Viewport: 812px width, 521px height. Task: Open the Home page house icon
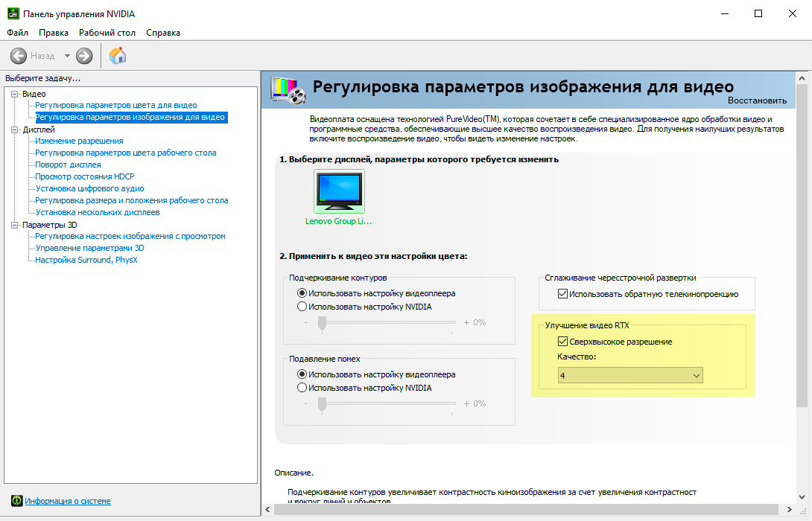[x=118, y=55]
